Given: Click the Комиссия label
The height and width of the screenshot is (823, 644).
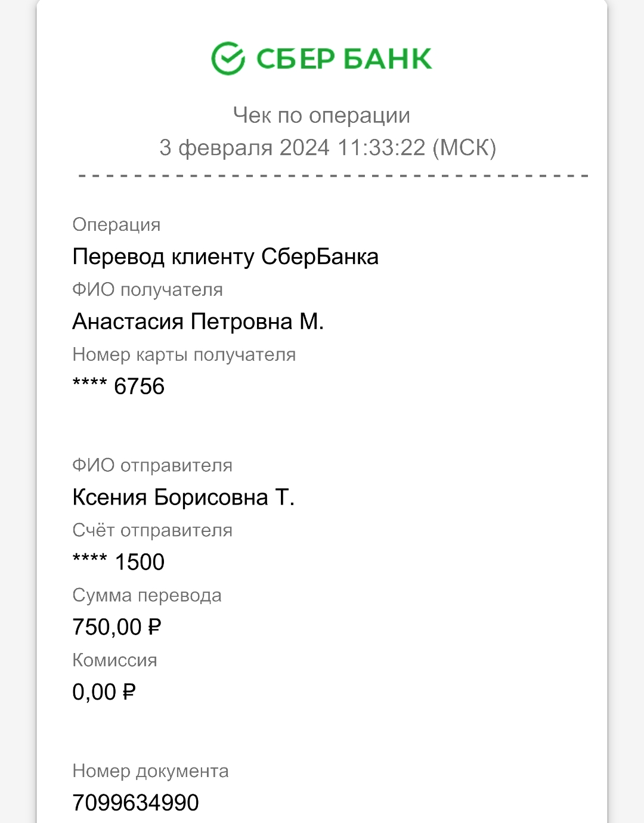Looking at the screenshot, I should pos(114,661).
